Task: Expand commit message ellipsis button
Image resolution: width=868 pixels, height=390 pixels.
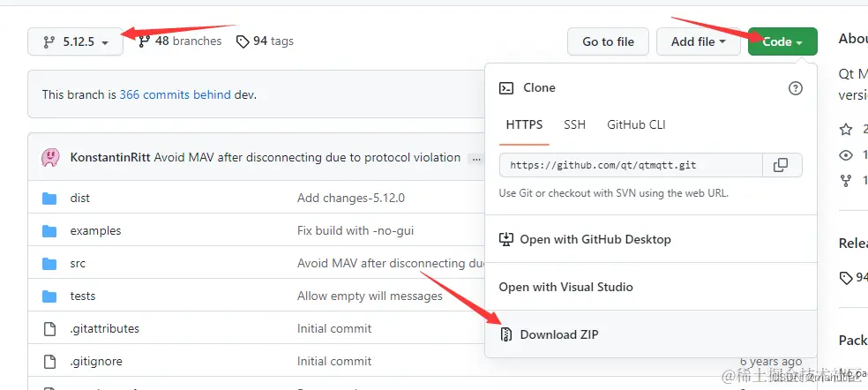Action: coord(476,159)
